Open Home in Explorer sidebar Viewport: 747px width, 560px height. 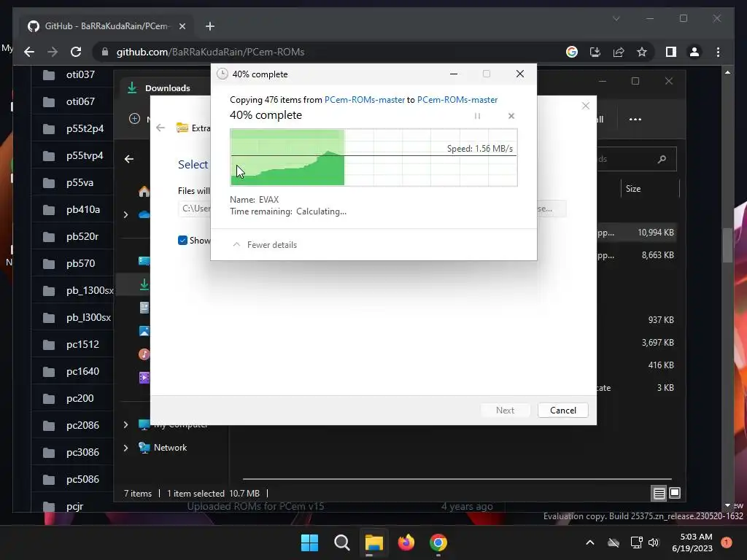(x=144, y=192)
